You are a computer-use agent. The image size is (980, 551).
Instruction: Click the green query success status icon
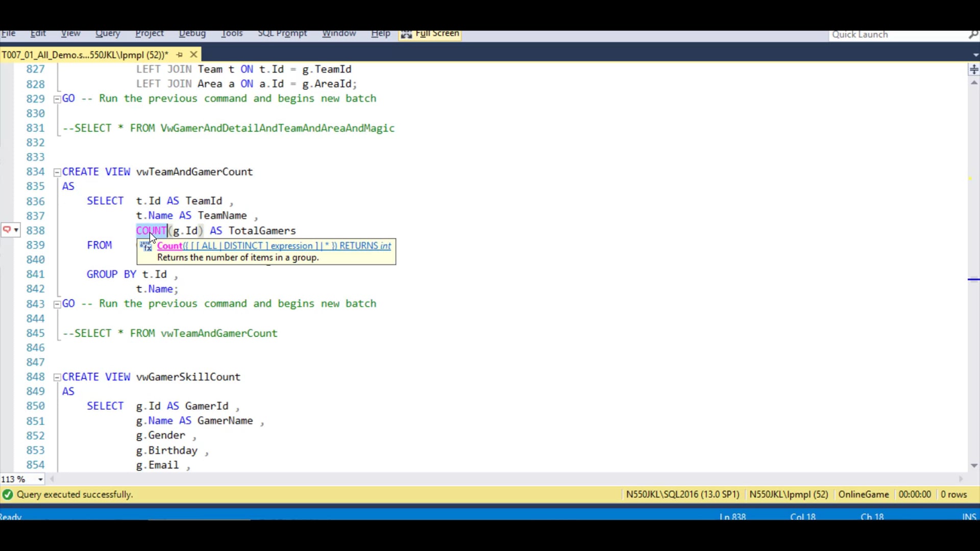coord(8,494)
